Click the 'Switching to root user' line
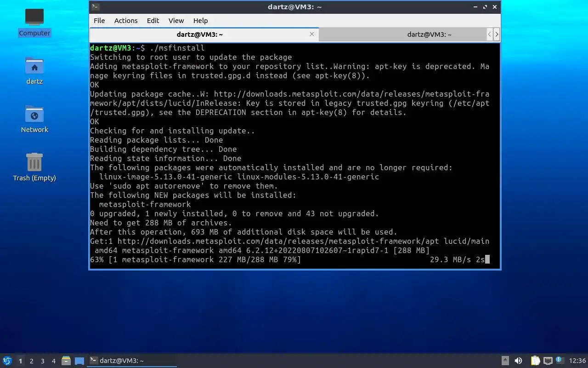This screenshot has width=588, height=368. 191,57
